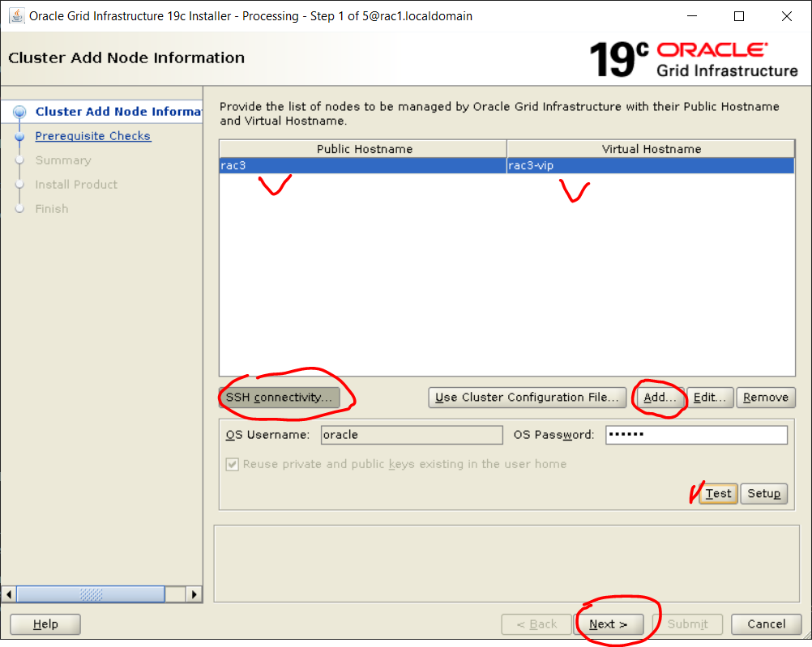Click Edit to modify selected node
The width and height of the screenshot is (812, 647).
pos(712,398)
